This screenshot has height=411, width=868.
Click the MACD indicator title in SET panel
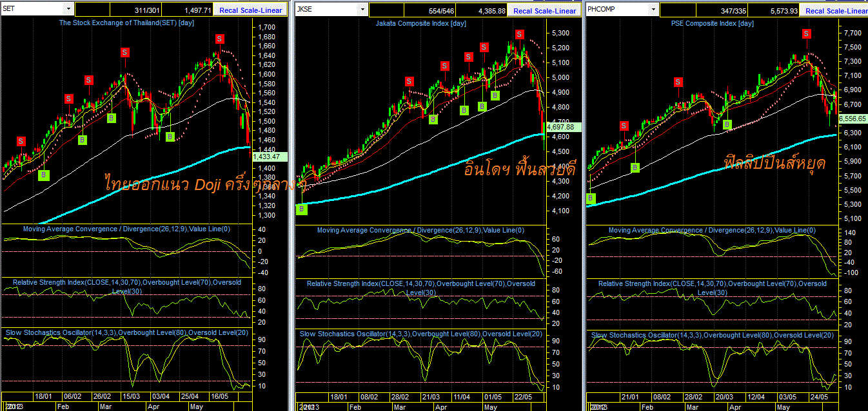coord(126,229)
